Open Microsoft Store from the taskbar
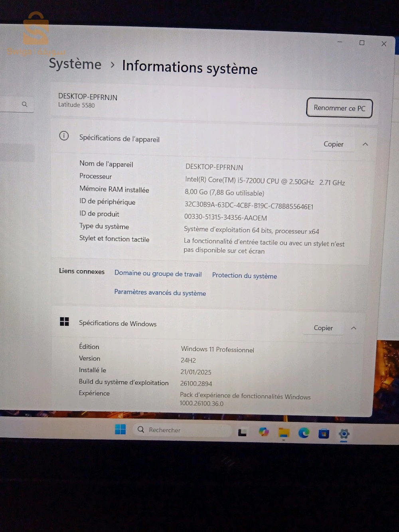 324,433
